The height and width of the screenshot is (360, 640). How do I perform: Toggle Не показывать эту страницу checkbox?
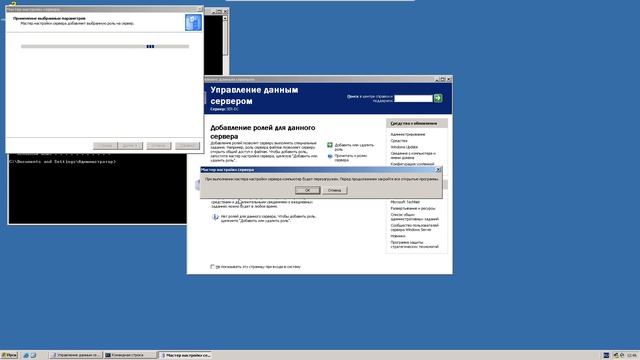pyautogui.click(x=212, y=267)
